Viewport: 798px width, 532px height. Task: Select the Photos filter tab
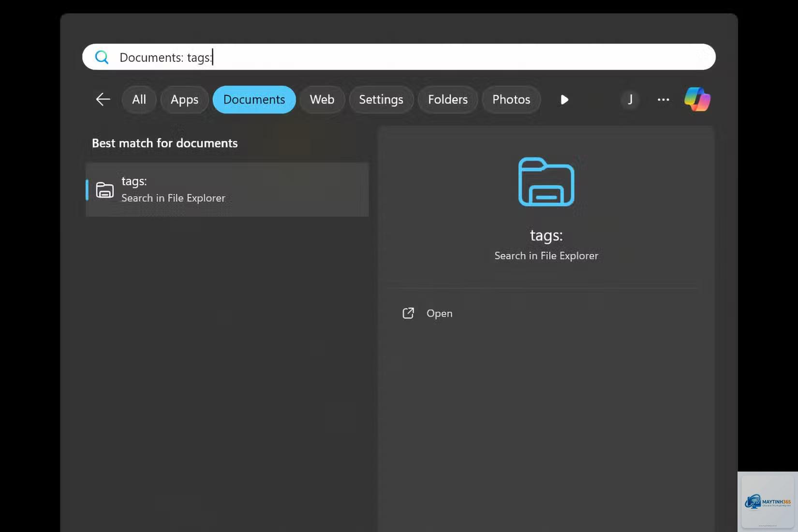coord(511,100)
